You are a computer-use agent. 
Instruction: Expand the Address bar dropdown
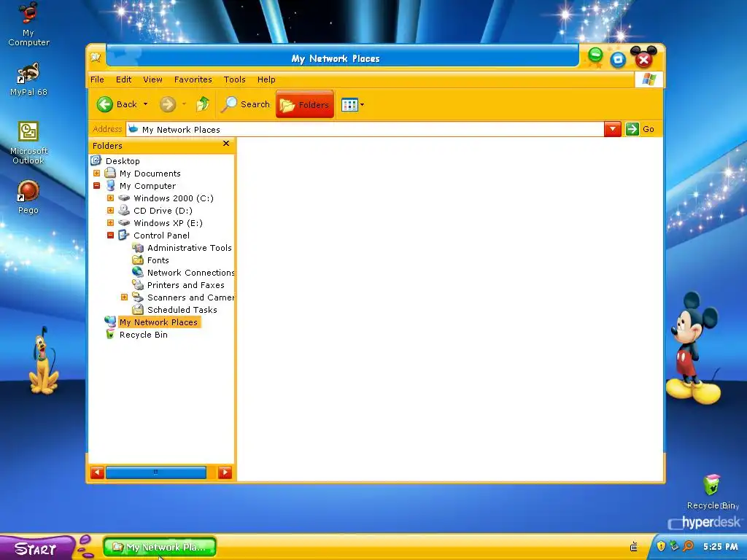[x=612, y=129]
